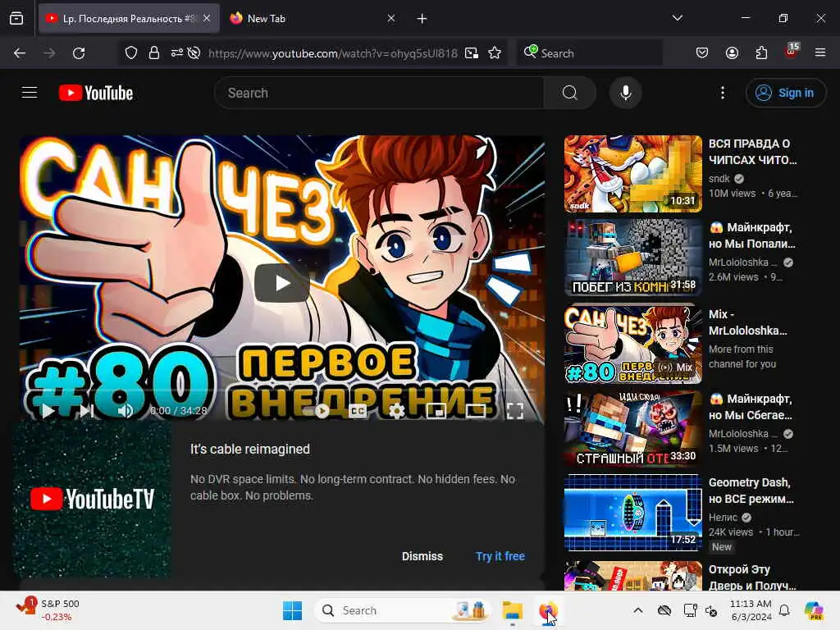The image size is (840, 630).
Task: Toggle the autoplay switch in the player
Action: [317, 411]
